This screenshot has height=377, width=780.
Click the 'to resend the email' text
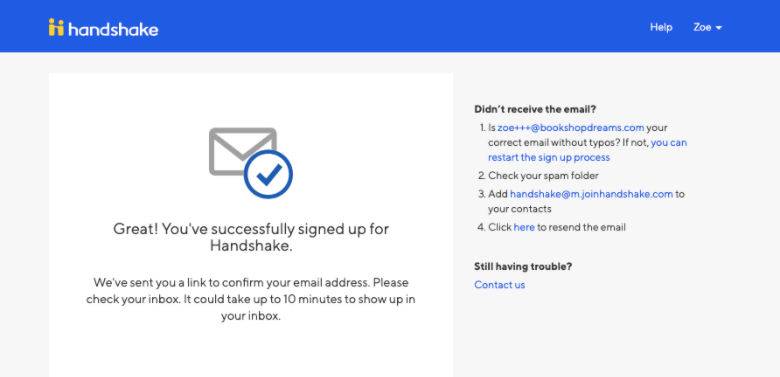[581, 227]
